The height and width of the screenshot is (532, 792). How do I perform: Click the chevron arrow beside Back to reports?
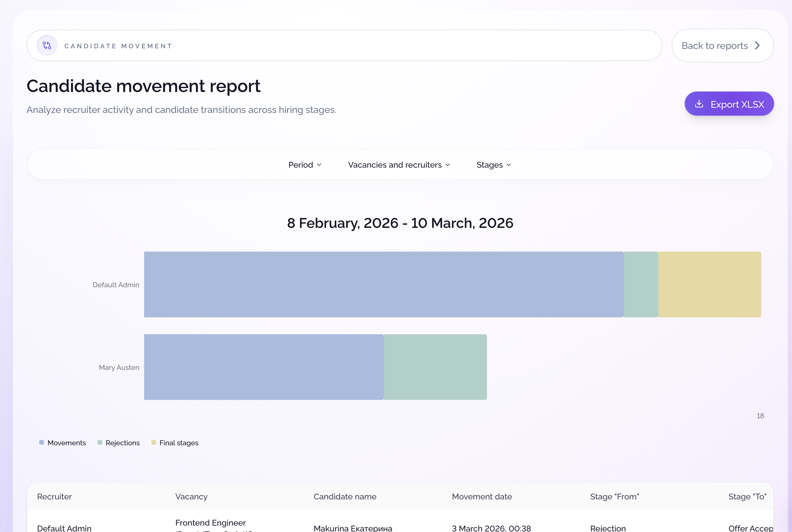pos(757,45)
